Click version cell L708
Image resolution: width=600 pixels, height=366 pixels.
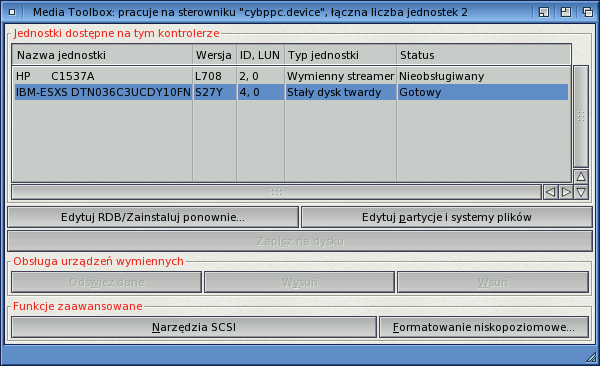[208, 76]
